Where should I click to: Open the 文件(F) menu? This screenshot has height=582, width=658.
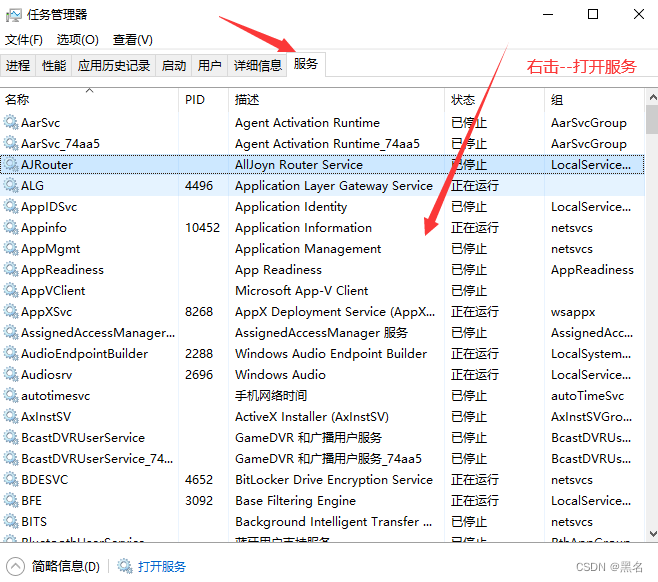coord(24,40)
